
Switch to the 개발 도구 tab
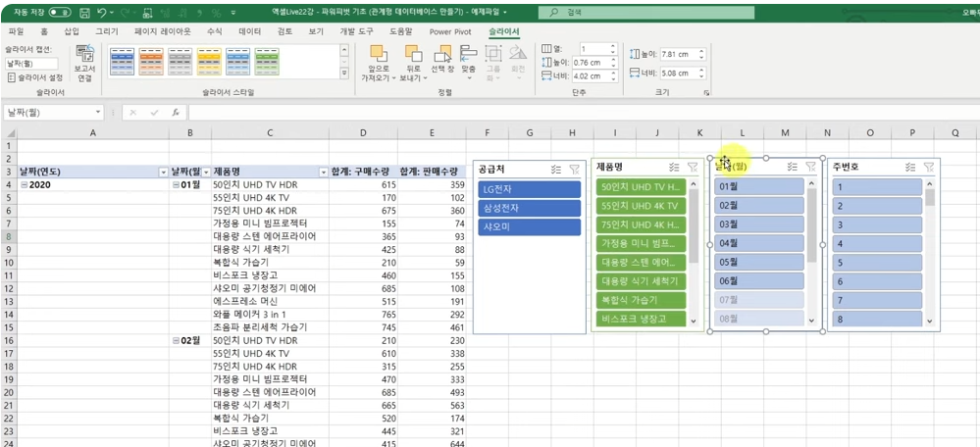click(355, 31)
